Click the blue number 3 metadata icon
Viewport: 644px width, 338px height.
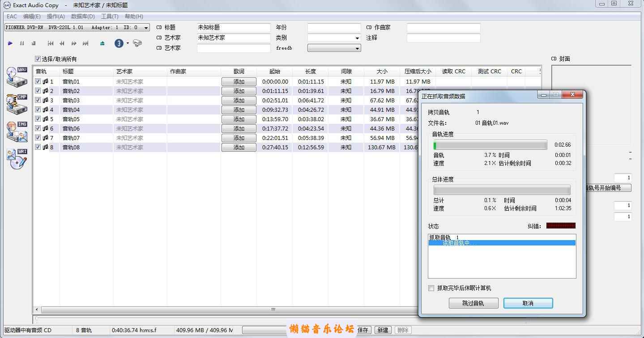[x=119, y=43]
